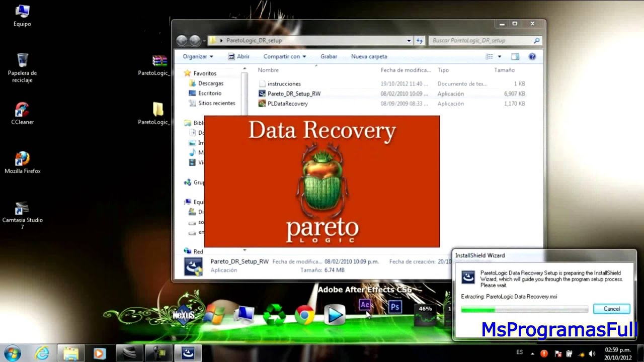The width and height of the screenshot is (644, 362).
Task: Open the change view options dropdown arrow
Action: 500,57
